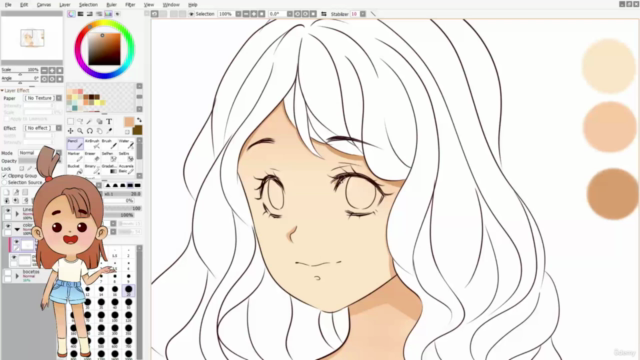This screenshot has height=360, width=640.
Task: Toggle visibility of the selected sublayer
Action: point(17,242)
